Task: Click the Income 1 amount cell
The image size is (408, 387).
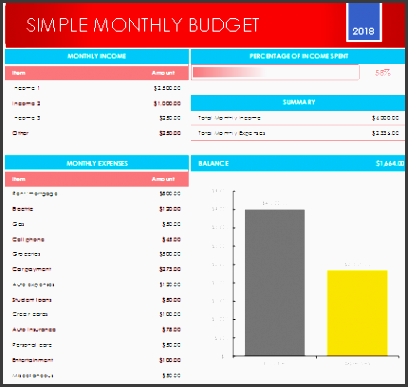Action: coord(167,88)
